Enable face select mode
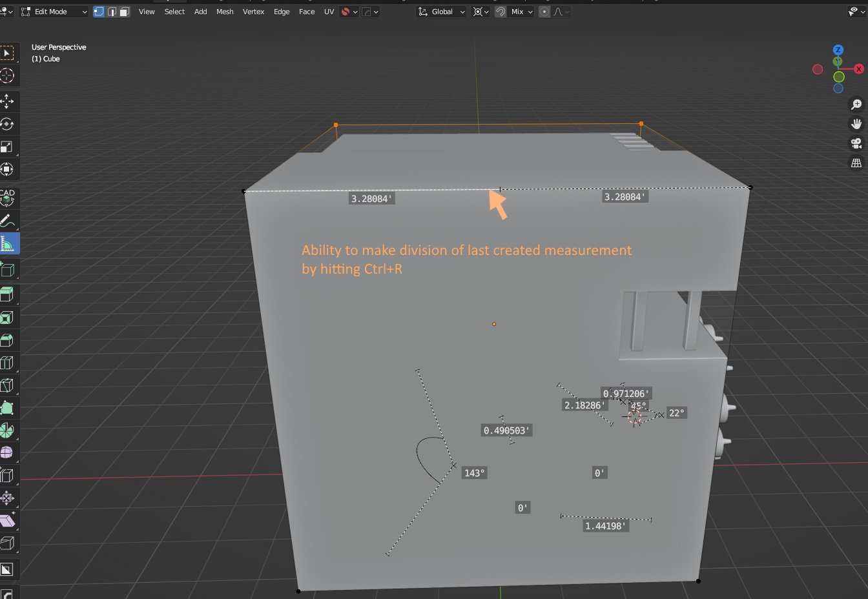The height and width of the screenshot is (599, 868). pos(125,12)
